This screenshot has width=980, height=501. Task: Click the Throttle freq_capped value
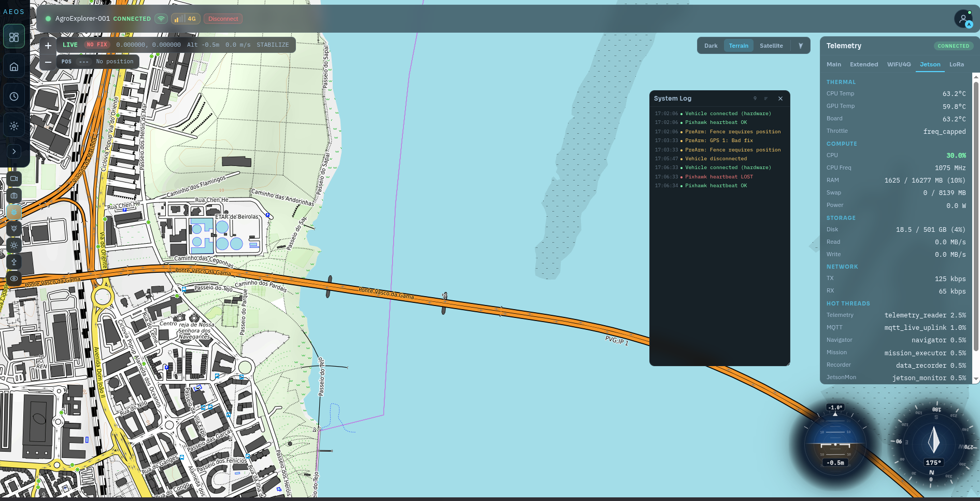pyautogui.click(x=944, y=131)
